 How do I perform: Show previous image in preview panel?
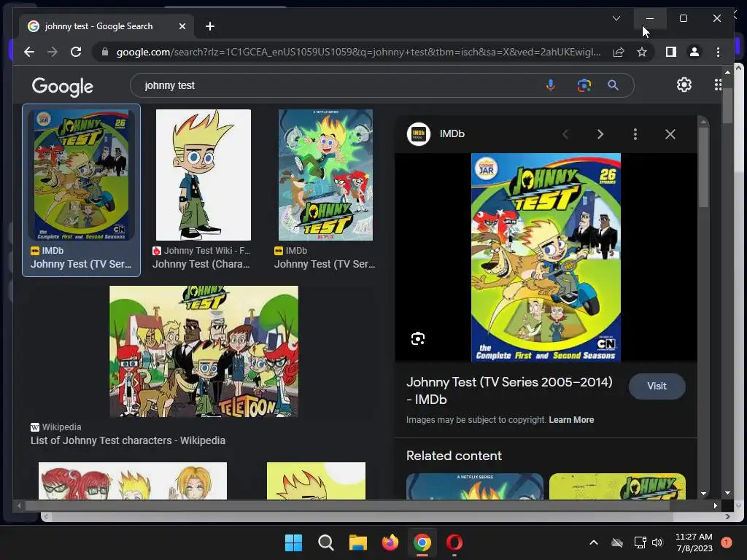coord(565,134)
